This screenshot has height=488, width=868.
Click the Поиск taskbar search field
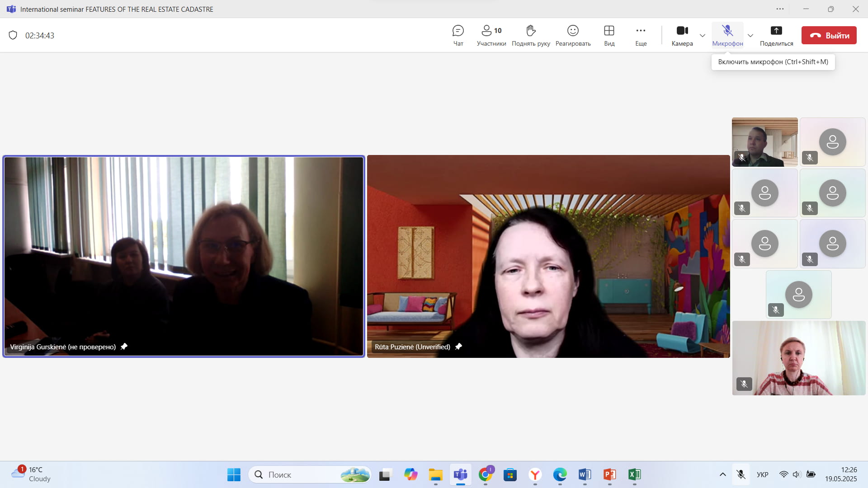point(310,474)
